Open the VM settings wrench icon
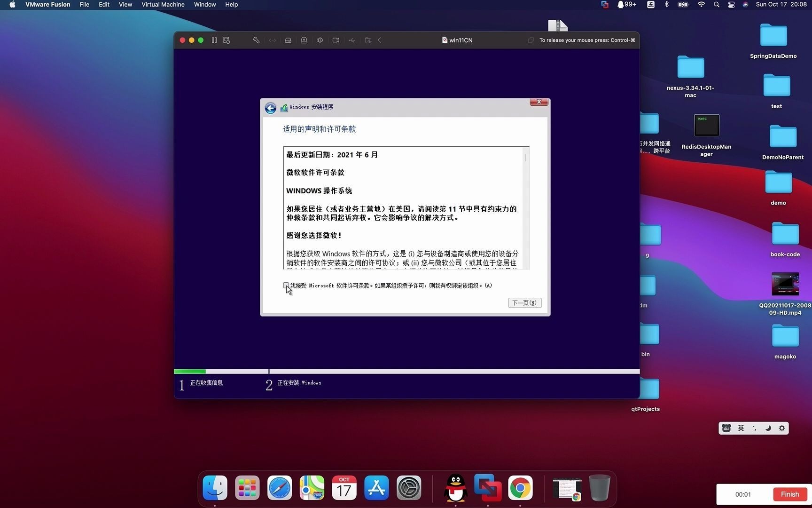 256,40
